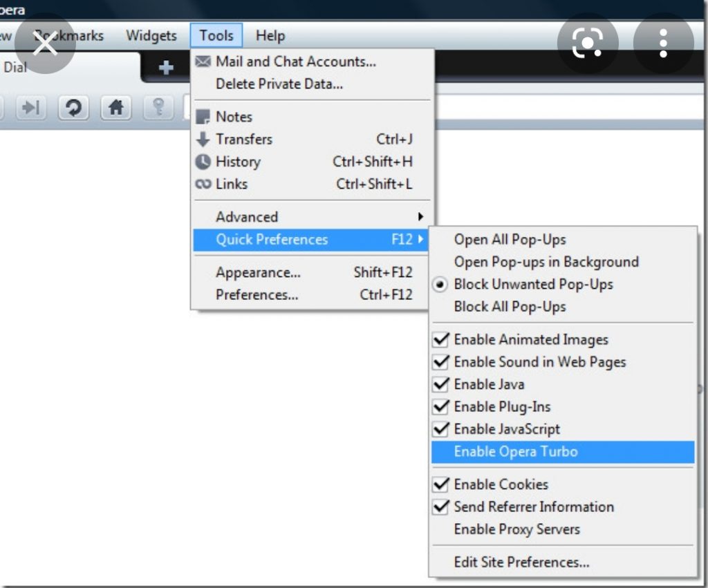Image resolution: width=708 pixels, height=588 pixels.
Task: Toggle Send Referrer Information
Action: tap(563, 506)
